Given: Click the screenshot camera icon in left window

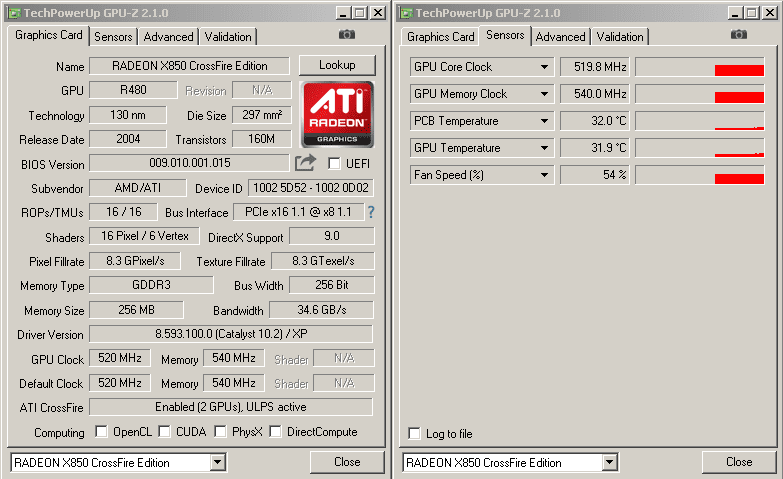Looking at the screenshot, I should (347, 34).
